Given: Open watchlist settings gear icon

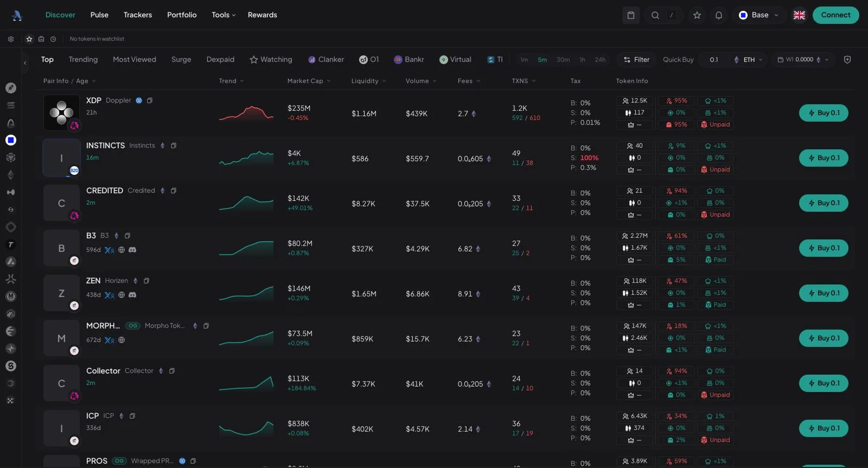Looking at the screenshot, I should [11, 39].
